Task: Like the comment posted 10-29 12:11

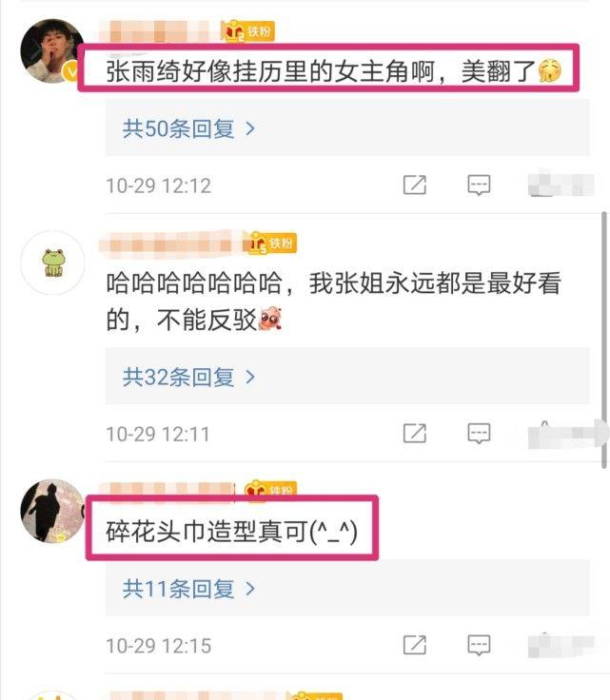Action: pos(561,432)
